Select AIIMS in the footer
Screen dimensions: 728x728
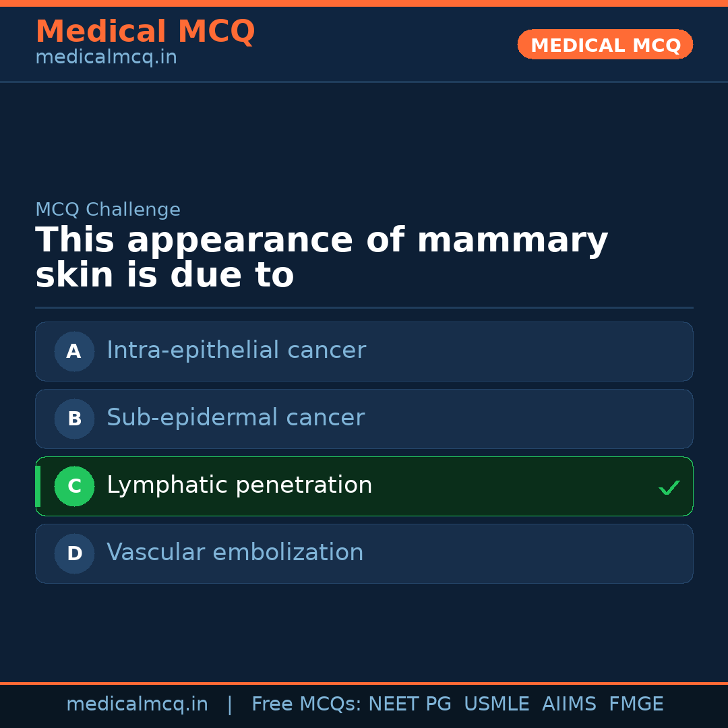pyautogui.click(x=569, y=704)
